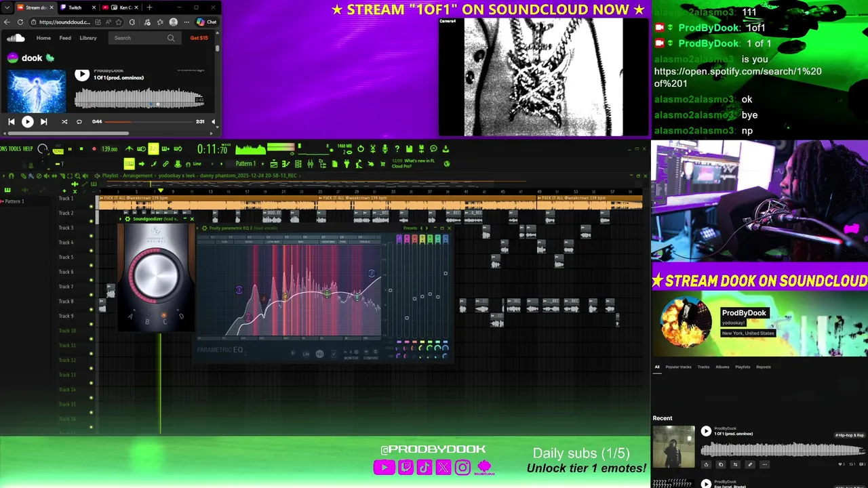Toggle the metronome in FL Studio toolbar
The image size is (868, 488).
click(x=129, y=148)
